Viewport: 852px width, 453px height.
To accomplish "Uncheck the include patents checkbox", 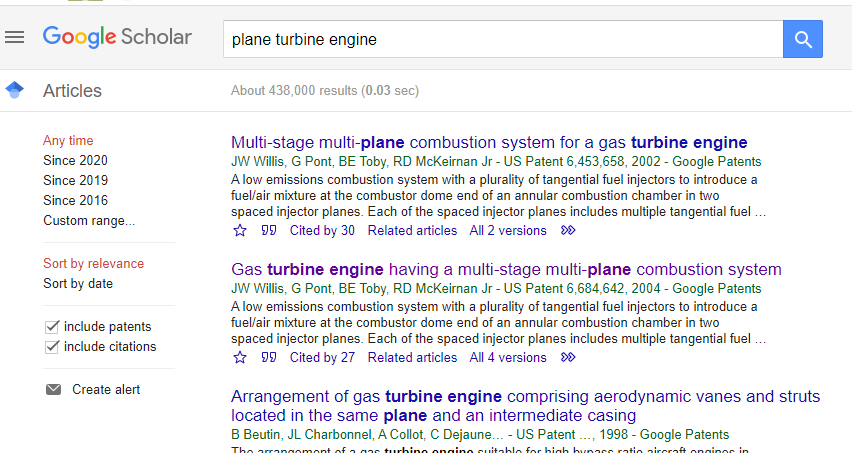I will [52, 327].
